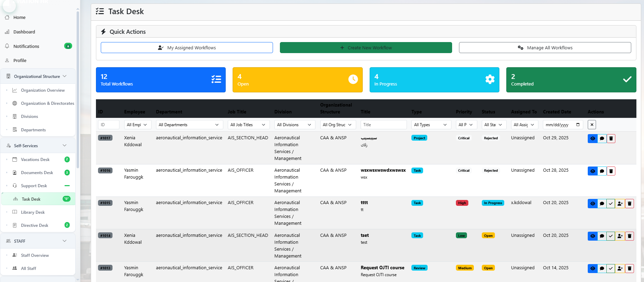The height and width of the screenshot is (282, 644).
Task: Open calendar picker in Created Date filter
Action: [578, 125]
